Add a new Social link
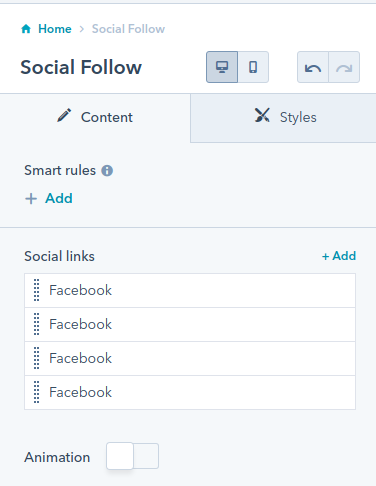 pos(339,256)
